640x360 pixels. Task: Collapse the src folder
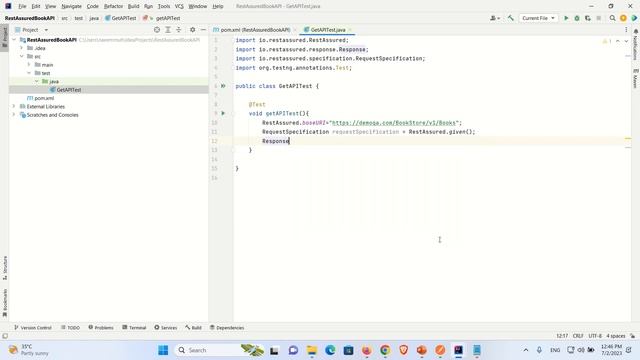22,56
